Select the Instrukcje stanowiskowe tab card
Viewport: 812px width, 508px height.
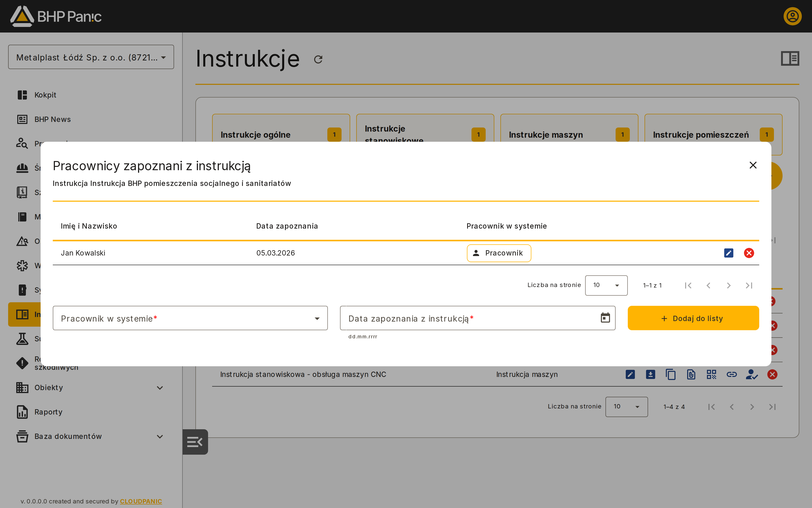click(425, 135)
